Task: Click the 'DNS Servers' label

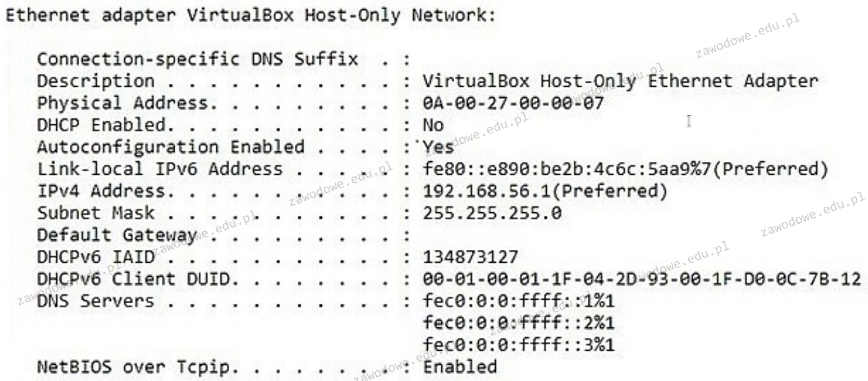Action: pyautogui.click(x=95, y=301)
